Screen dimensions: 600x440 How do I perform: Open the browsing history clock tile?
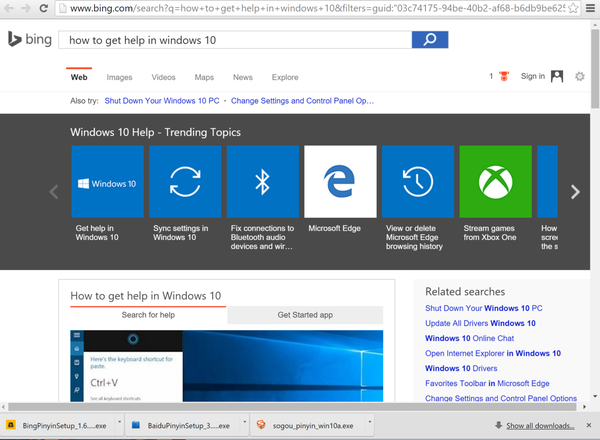pos(418,181)
